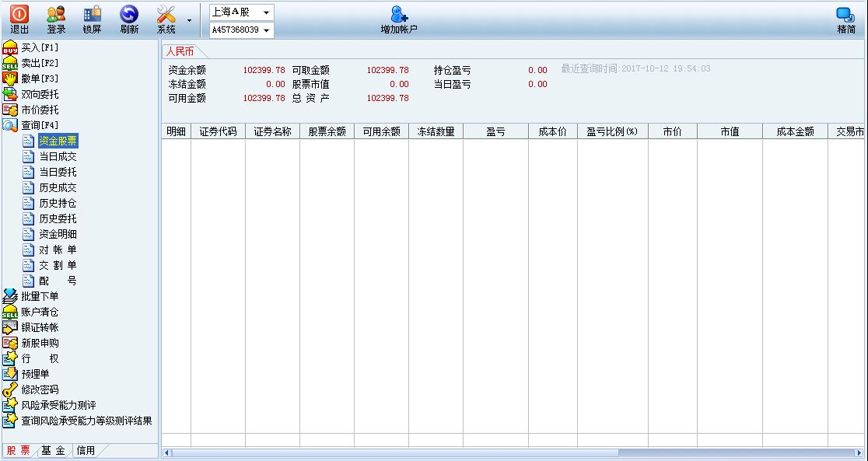Open the 上海A股 market dropdown
The image size is (868, 461).
[241, 12]
